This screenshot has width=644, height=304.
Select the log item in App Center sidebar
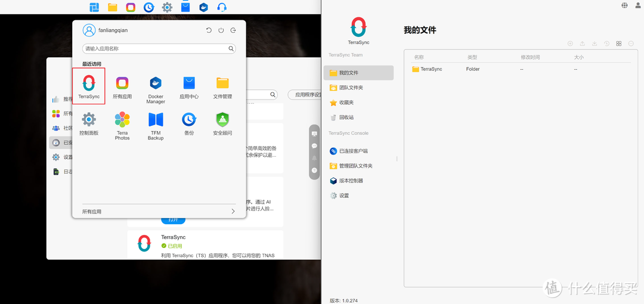pyautogui.click(x=56, y=172)
